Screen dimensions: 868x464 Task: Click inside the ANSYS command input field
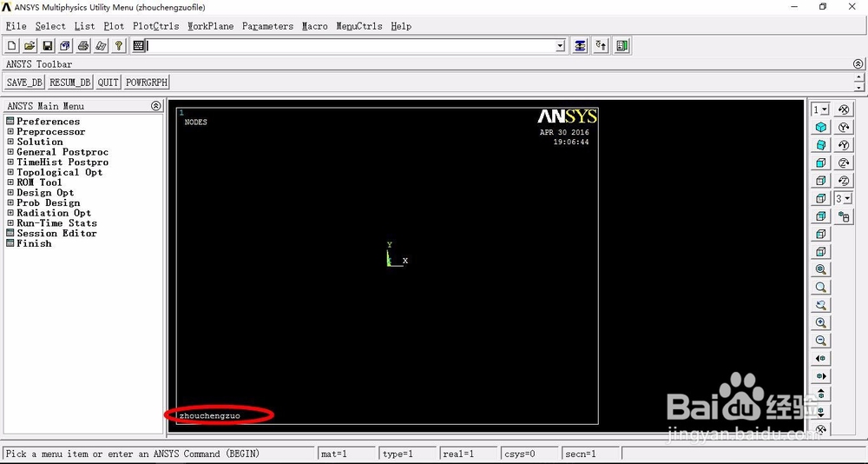(351, 45)
